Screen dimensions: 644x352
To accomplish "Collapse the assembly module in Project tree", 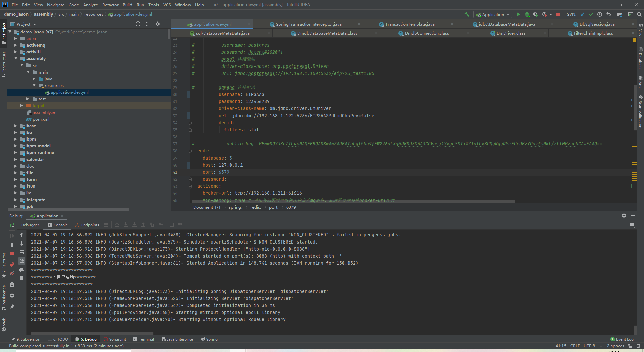I will tap(16, 59).
